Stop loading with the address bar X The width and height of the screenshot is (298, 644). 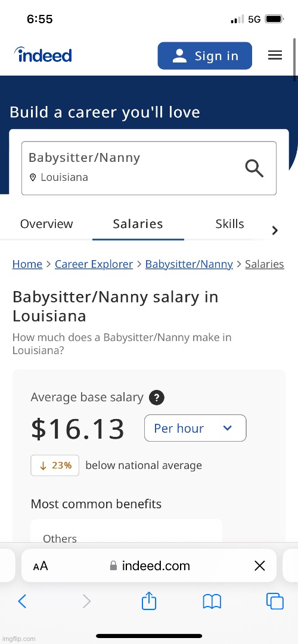pyautogui.click(x=260, y=566)
